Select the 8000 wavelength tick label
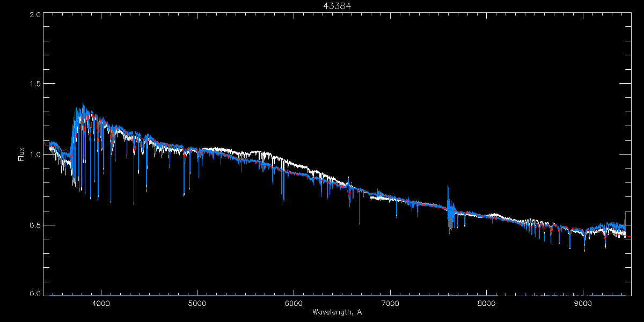This screenshot has height=322, width=644. [x=487, y=303]
